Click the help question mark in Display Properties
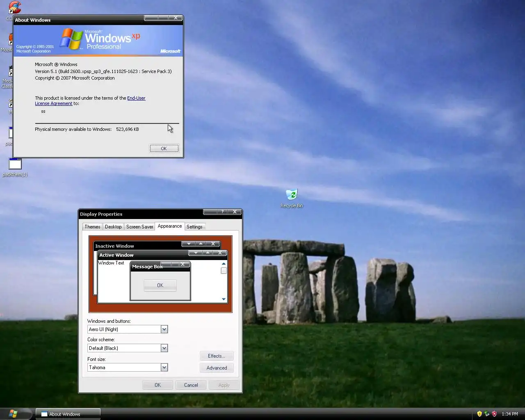Screen dimensions: 525x420 (x=222, y=212)
